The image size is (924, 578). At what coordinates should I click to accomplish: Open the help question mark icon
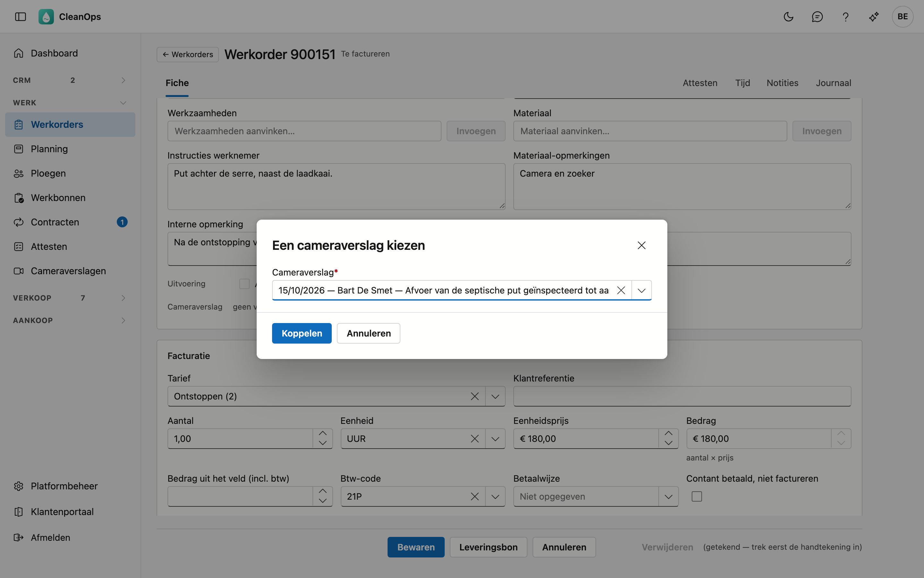(845, 16)
